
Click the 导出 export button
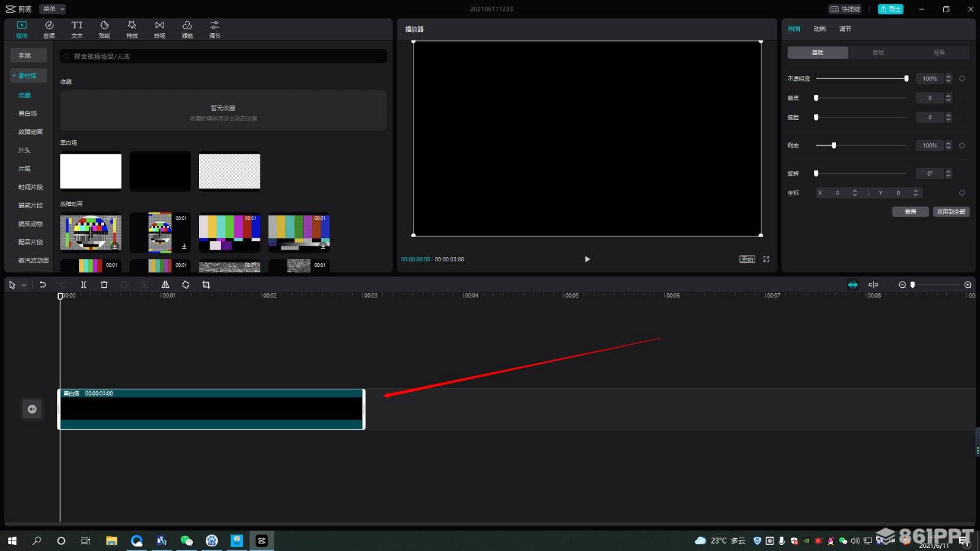point(891,9)
